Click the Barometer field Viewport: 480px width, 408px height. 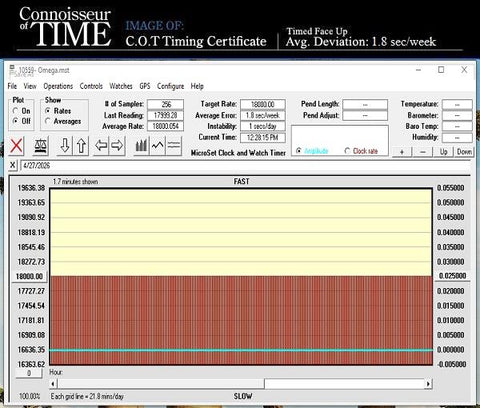coord(457,115)
